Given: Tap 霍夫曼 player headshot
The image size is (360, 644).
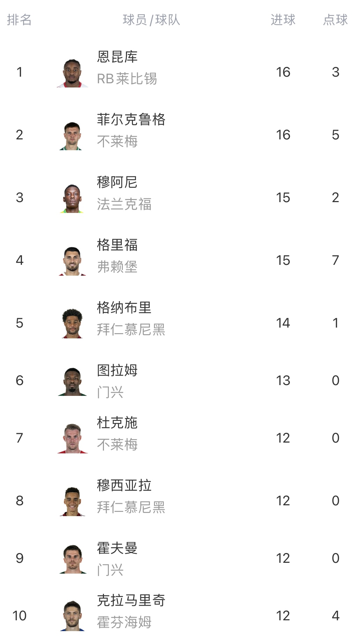Looking at the screenshot, I should pos(73,559).
